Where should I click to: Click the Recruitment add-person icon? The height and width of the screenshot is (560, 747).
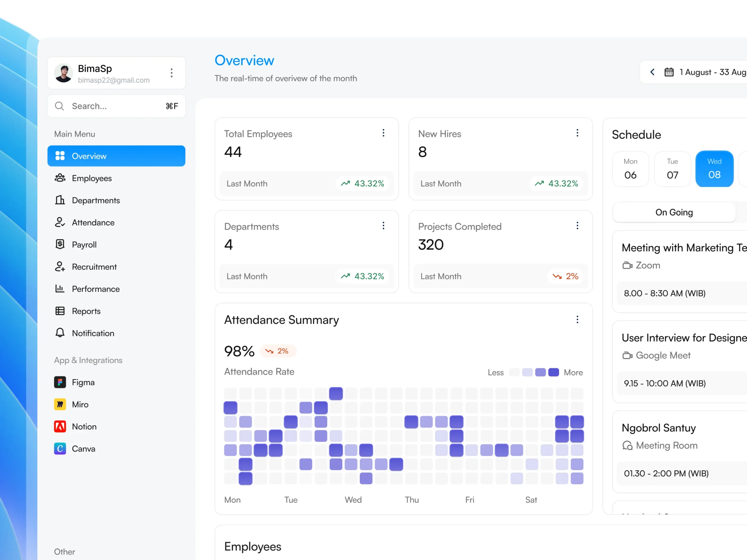(60, 266)
